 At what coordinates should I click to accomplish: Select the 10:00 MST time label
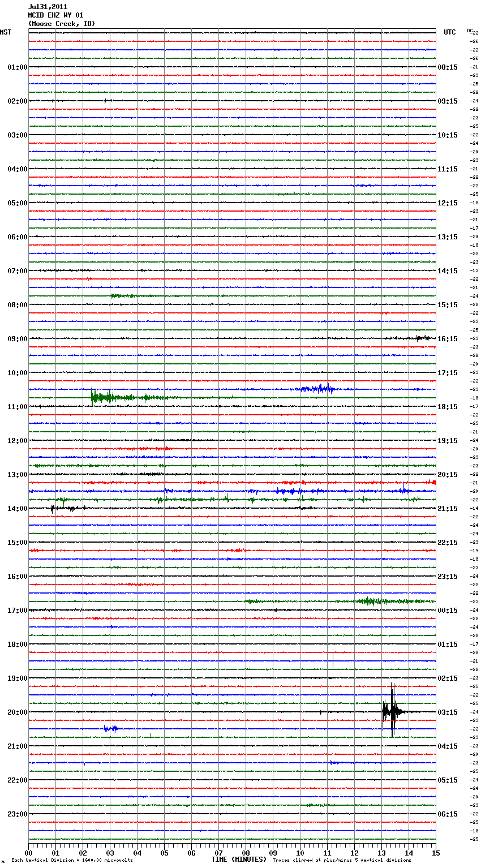pyautogui.click(x=17, y=373)
